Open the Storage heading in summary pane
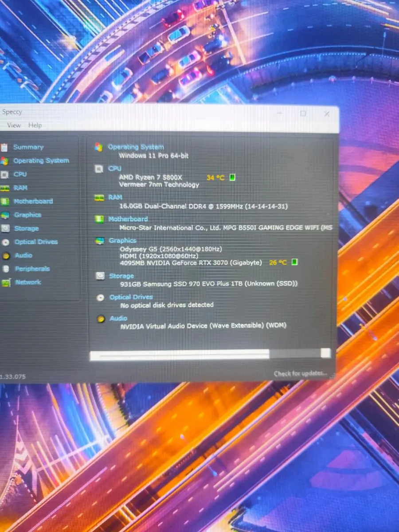The height and width of the screenshot is (532, 399). point(121,276)
